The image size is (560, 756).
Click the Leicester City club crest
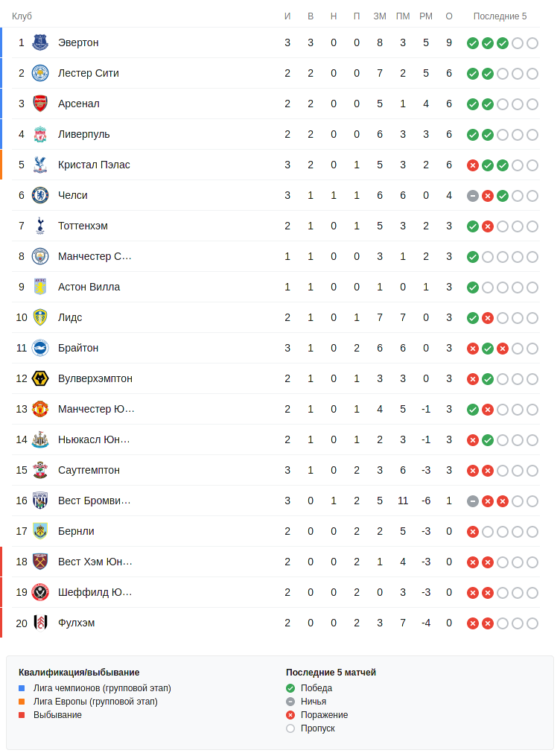(40, 73)
